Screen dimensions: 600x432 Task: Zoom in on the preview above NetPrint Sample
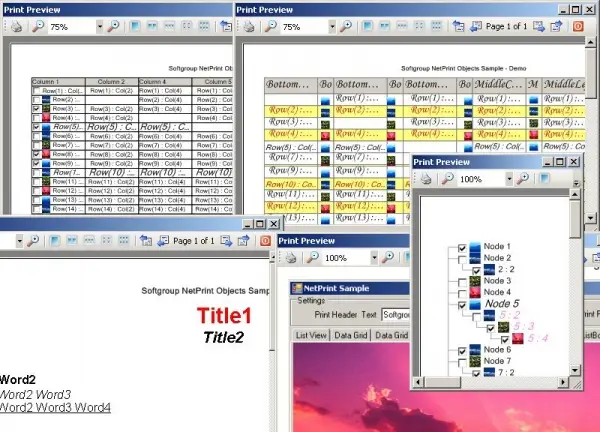click(x=388, y=258)
